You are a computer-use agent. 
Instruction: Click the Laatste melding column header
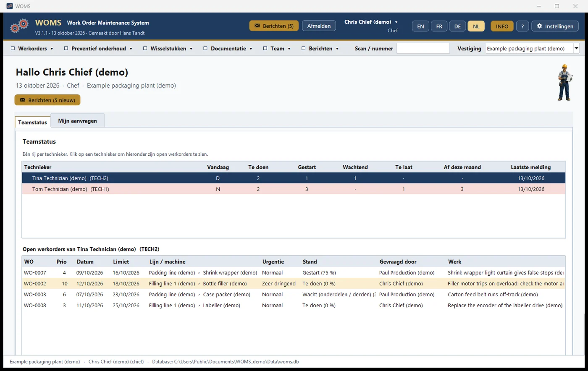point(531,167)
